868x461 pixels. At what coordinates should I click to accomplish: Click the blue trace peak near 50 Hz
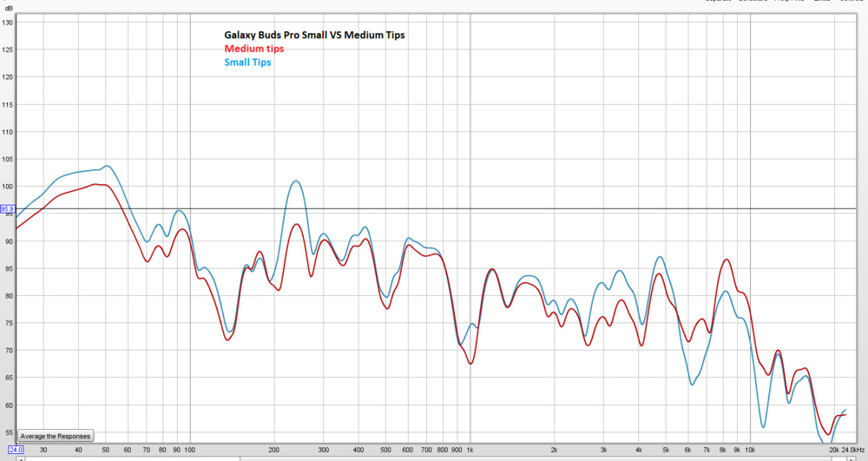(107, 166)
